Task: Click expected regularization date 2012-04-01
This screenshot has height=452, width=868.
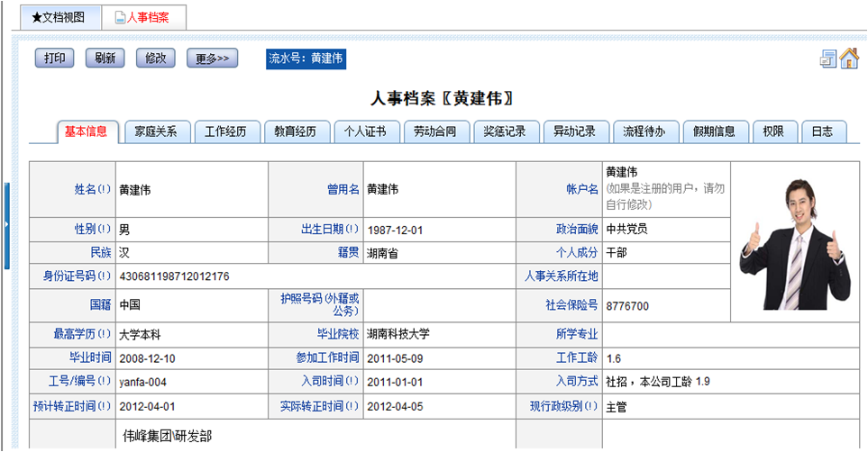Action: click(147, 407)
